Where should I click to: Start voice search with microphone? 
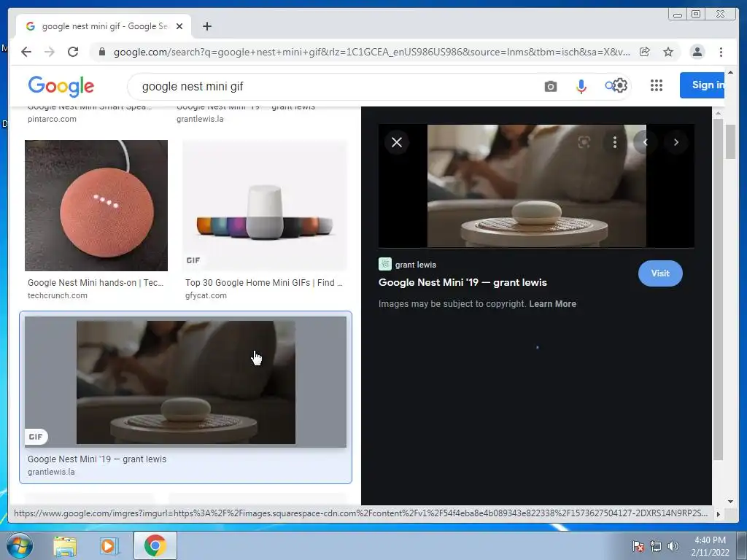click(x=581, y=86)
